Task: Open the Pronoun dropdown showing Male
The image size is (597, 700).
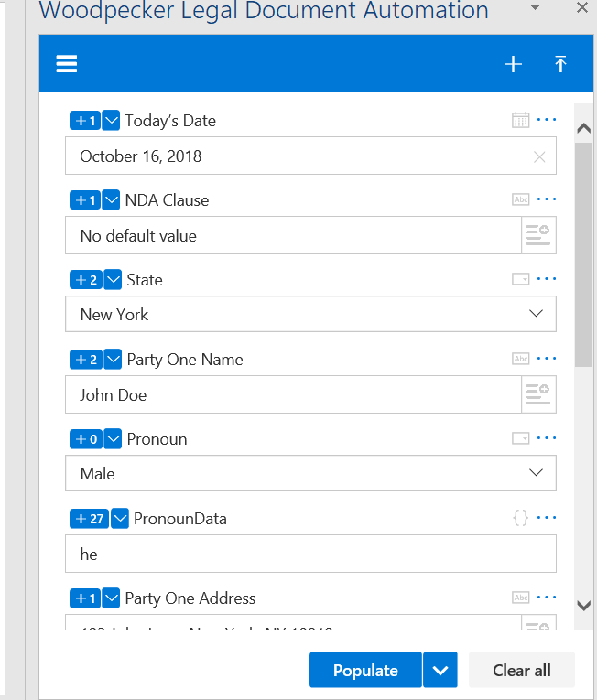Action: point(310,473)
